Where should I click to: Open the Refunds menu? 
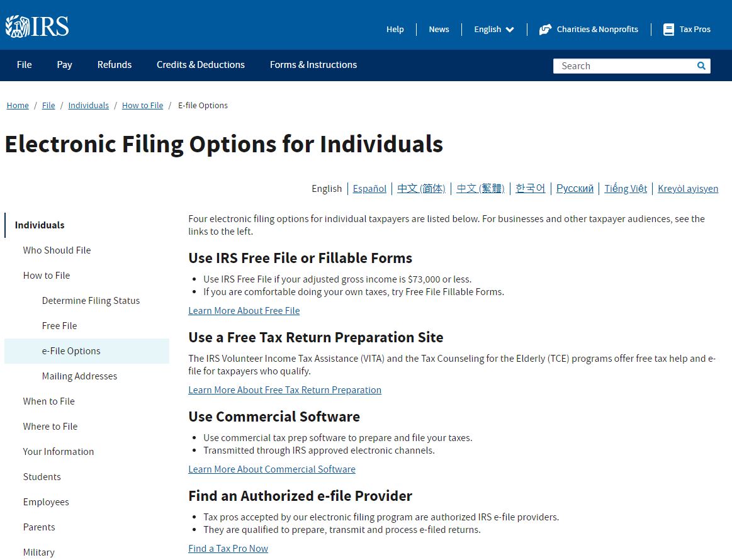click(x=115, y=65)
